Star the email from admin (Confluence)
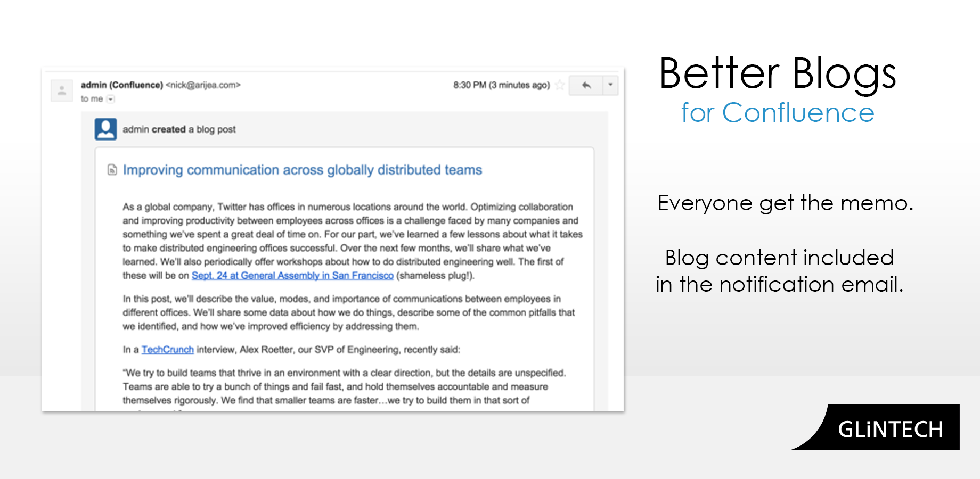980x479 pixels. coord(560,85)
